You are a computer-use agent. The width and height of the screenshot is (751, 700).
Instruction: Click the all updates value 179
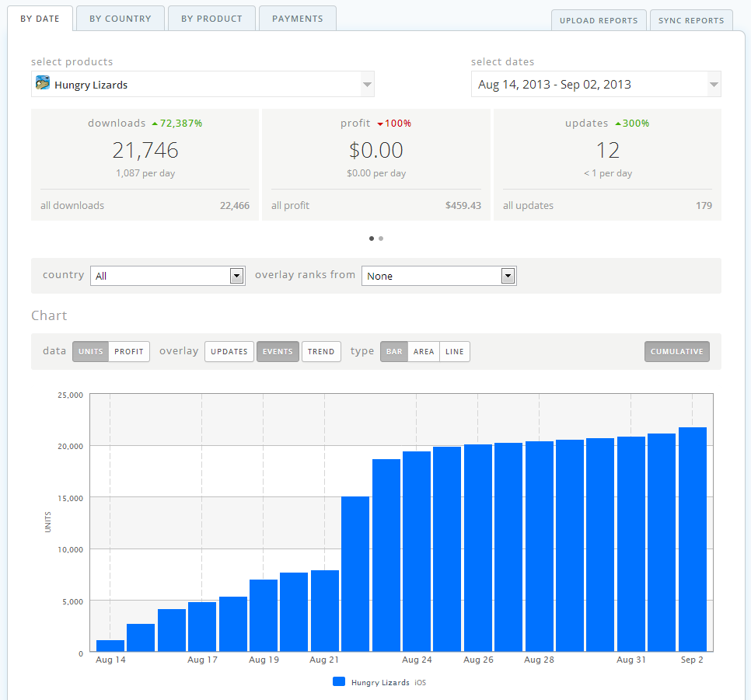tap(704, 205)
